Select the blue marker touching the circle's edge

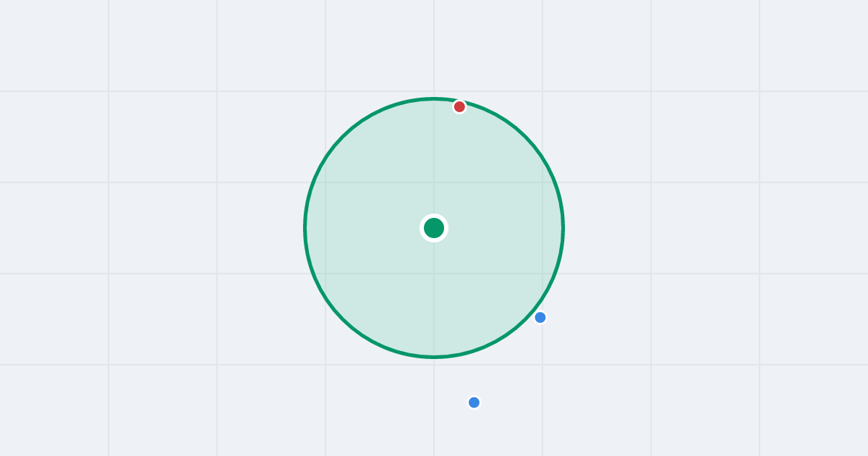click(x=540, y=317)
